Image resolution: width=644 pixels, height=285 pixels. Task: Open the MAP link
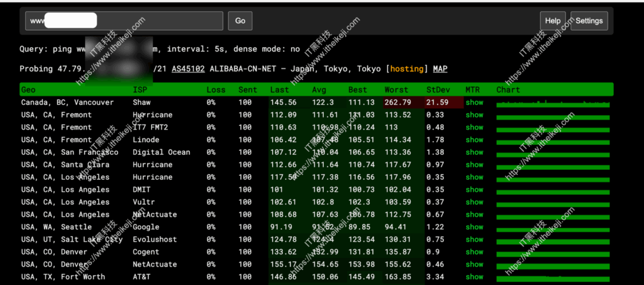tap(440, 69)
